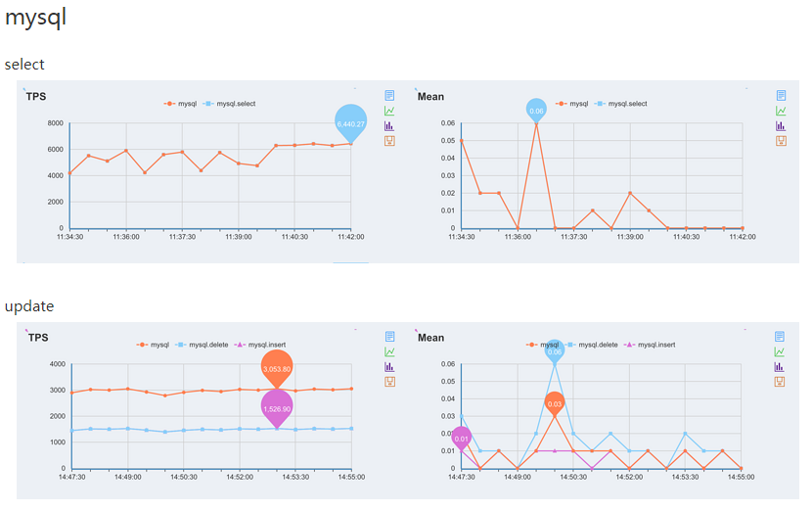Switch select Mean chart to bar view icon
The width and height of the screenshot is (812, 511).
point(781,126)
